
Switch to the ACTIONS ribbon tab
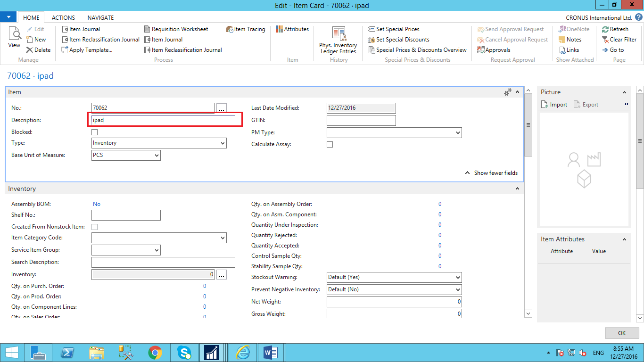tap(63, 17)
